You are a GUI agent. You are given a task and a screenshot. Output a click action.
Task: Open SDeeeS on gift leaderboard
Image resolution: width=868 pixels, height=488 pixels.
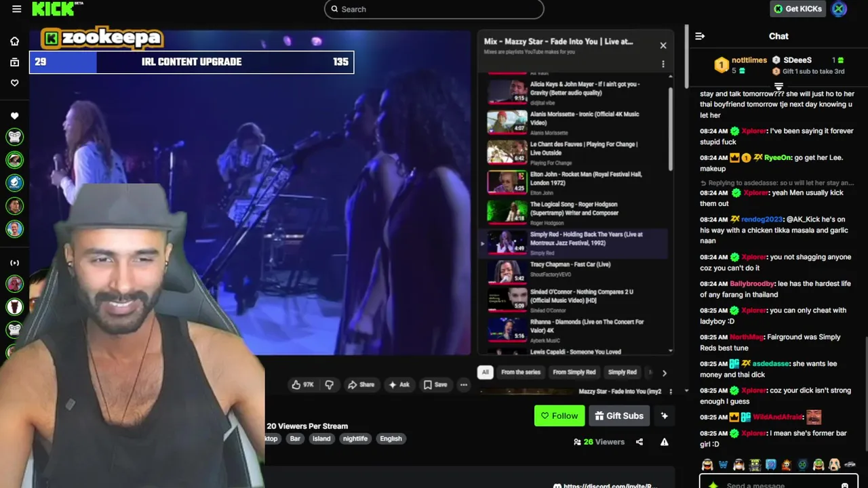coord(797,60)
